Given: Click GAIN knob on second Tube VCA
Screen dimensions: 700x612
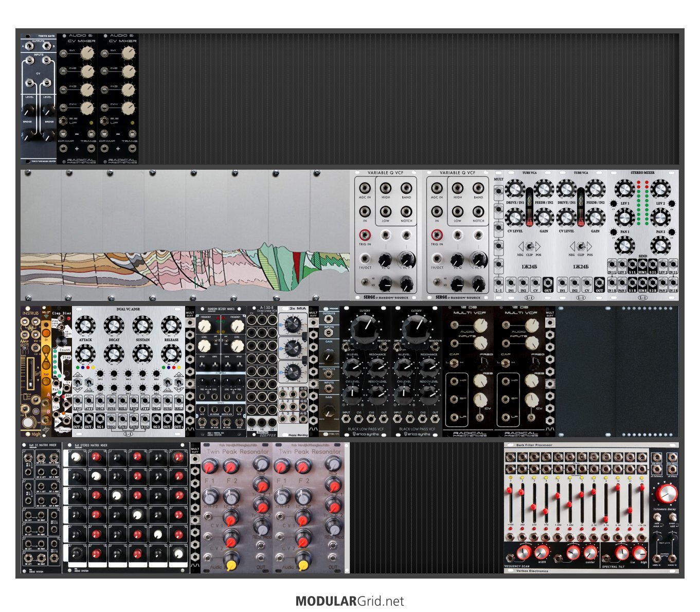Looking at the screenshot, I should [x=595, y=217].
